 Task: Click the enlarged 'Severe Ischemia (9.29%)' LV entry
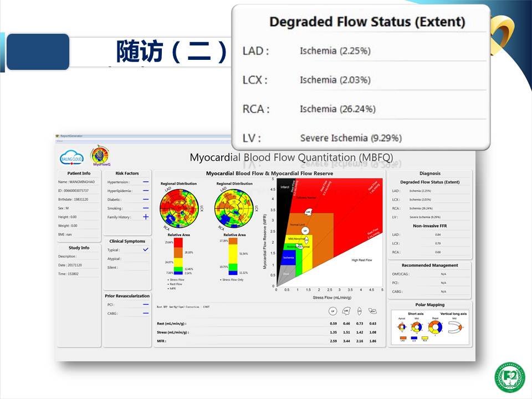(351, 138)
